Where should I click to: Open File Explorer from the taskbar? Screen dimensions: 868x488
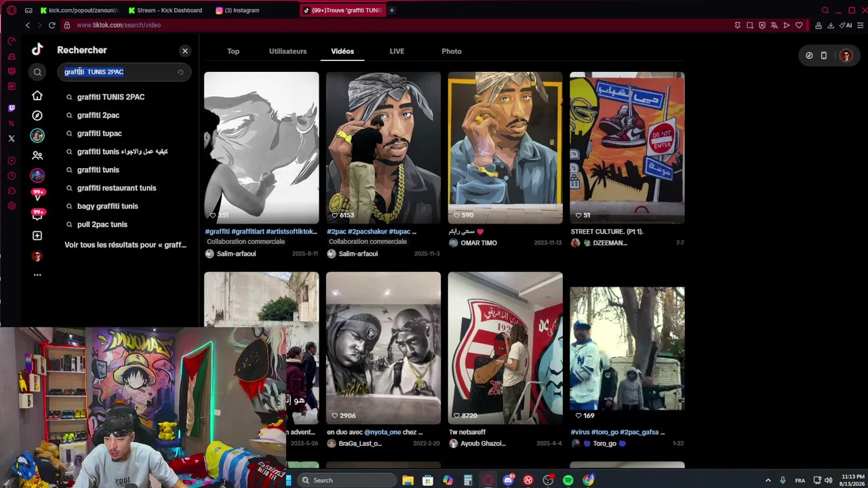click(408, 480)
